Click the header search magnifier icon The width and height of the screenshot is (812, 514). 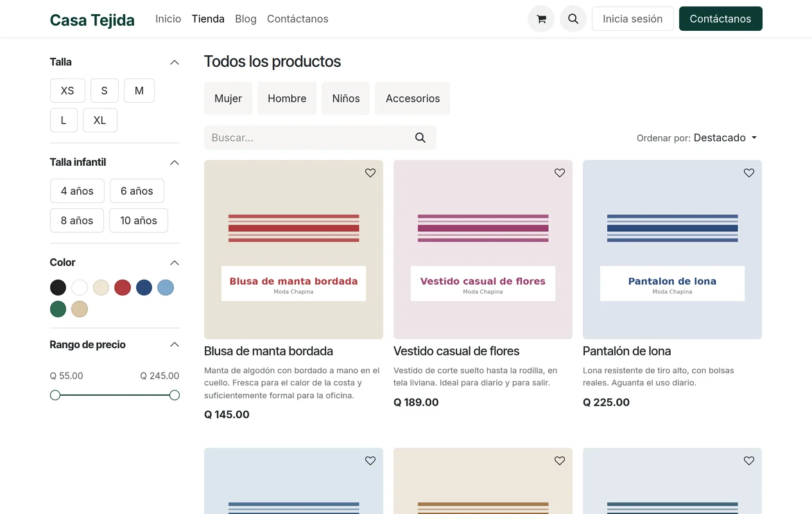click(573, 19)
